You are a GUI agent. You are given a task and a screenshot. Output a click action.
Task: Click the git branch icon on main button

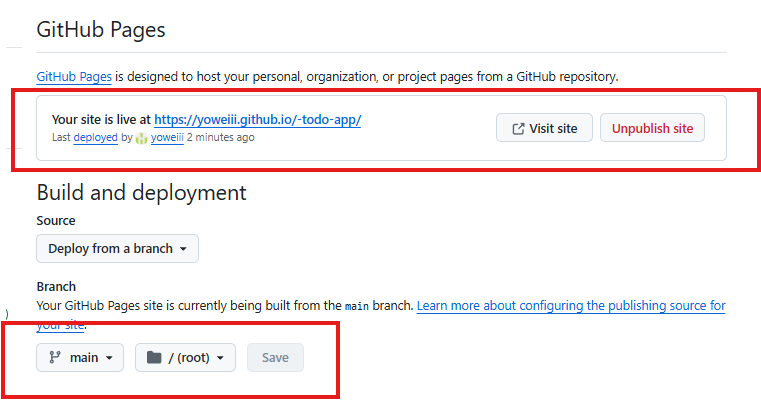(x=55, y=358)
